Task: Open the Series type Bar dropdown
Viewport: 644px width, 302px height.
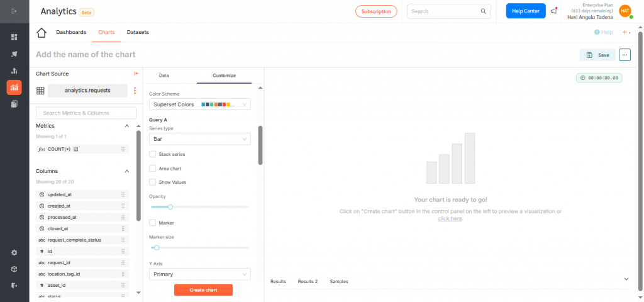Action: pyautogui.click(x=199, y=138)
